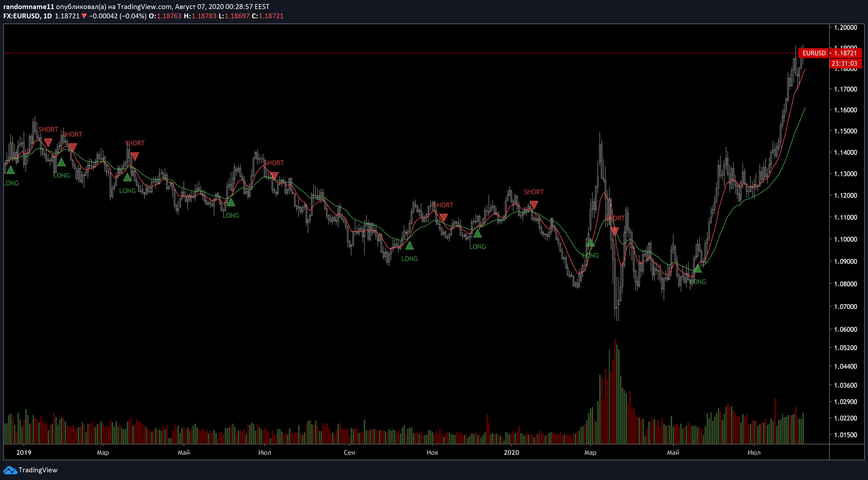Select the FX:EURUSD, 1D symbol title
868x480 pixels.
pyautogui.click(x=28, y=16)
